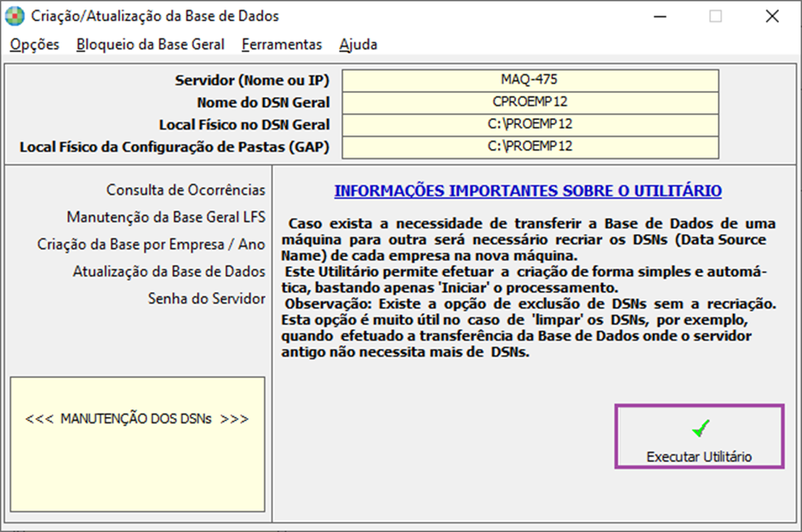This screenshot has height=532, width=802.
Task: Click the Configuração de Pastas (GAP) path field
Action: [x=530, y=146]
